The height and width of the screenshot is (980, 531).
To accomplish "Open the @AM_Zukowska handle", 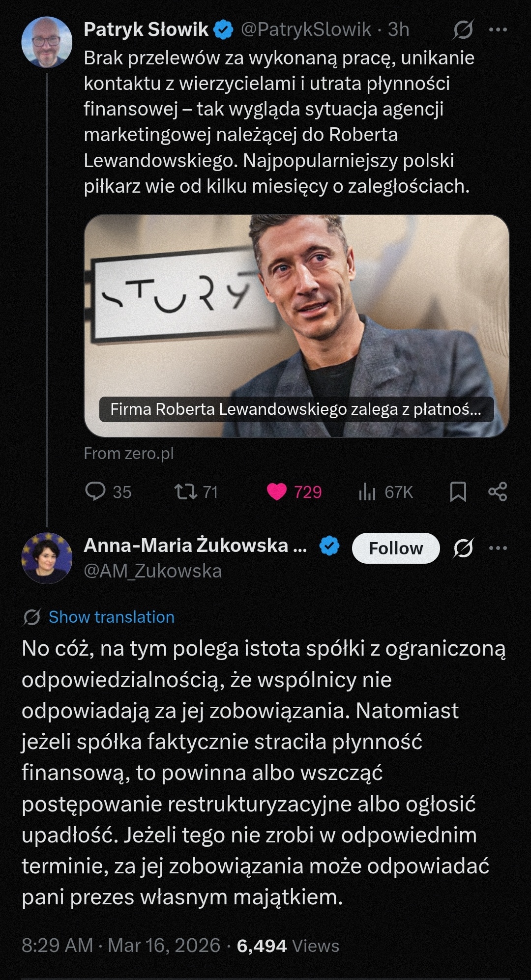I will pyautogui.click(x=153, y=571).
